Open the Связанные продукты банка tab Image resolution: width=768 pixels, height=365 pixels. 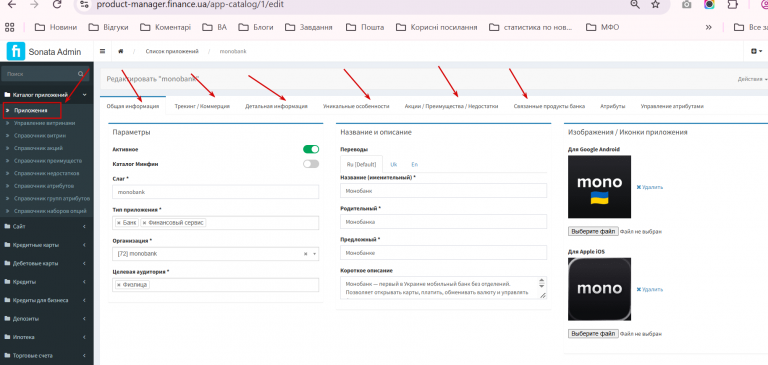[549, 106]
